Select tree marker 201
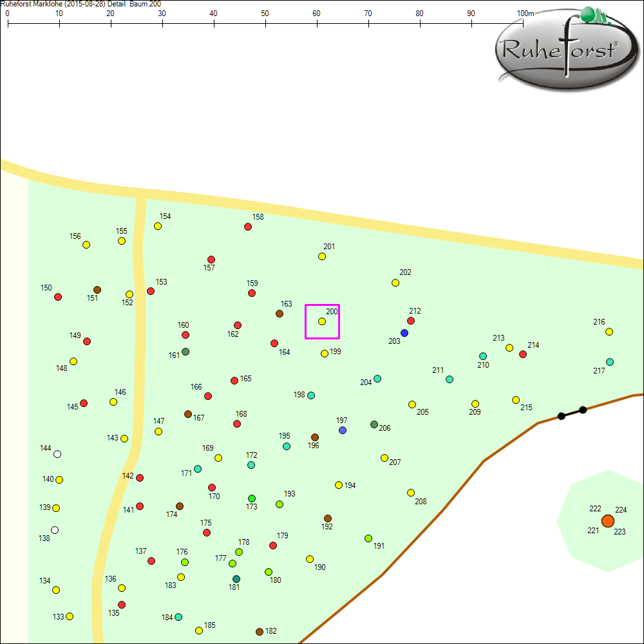 coord(322,257)
